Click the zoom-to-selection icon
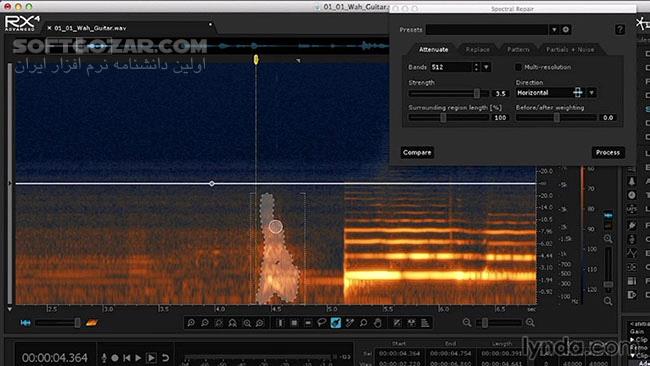 219,322
